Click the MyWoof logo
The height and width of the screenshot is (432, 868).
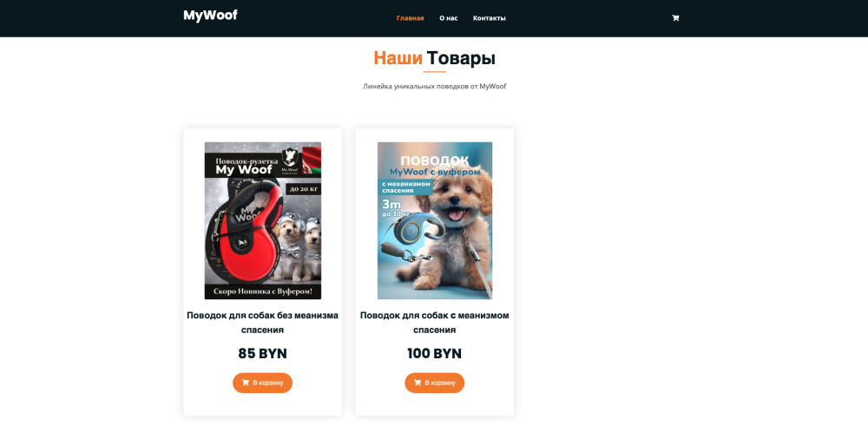pyautogui.click(x=210, y=16)
